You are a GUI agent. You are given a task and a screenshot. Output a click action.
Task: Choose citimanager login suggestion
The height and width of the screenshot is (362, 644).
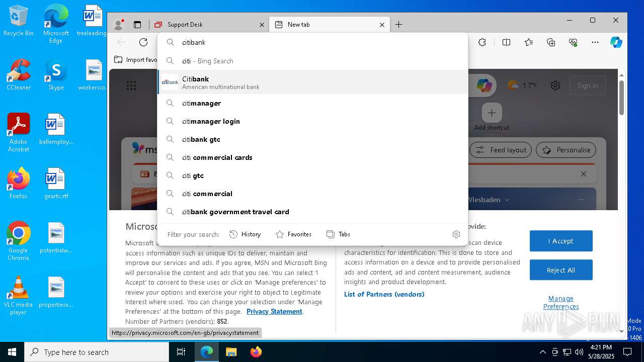click(x=313, y=121)
